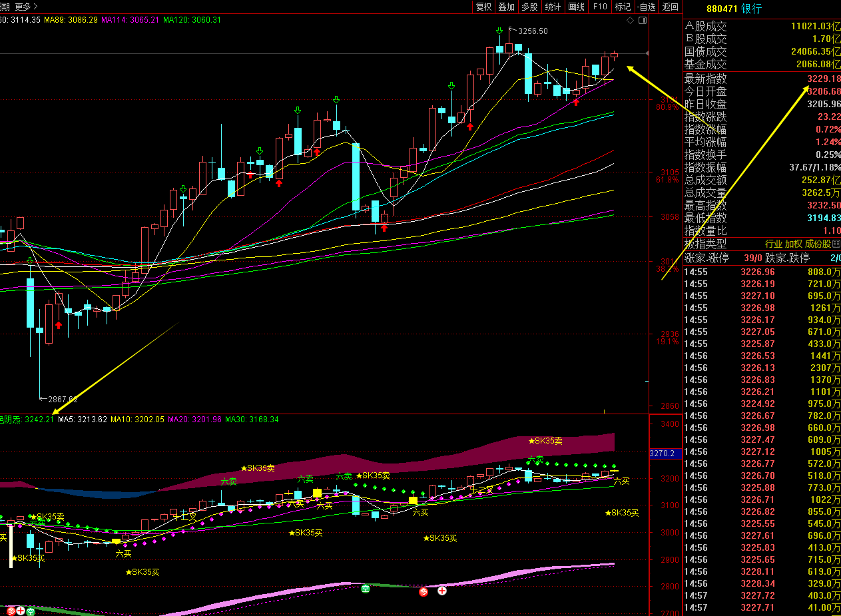Click the 最新指数 3229.18 value
The height and width of the screenshot is (616, 841).
click(824, 79)
